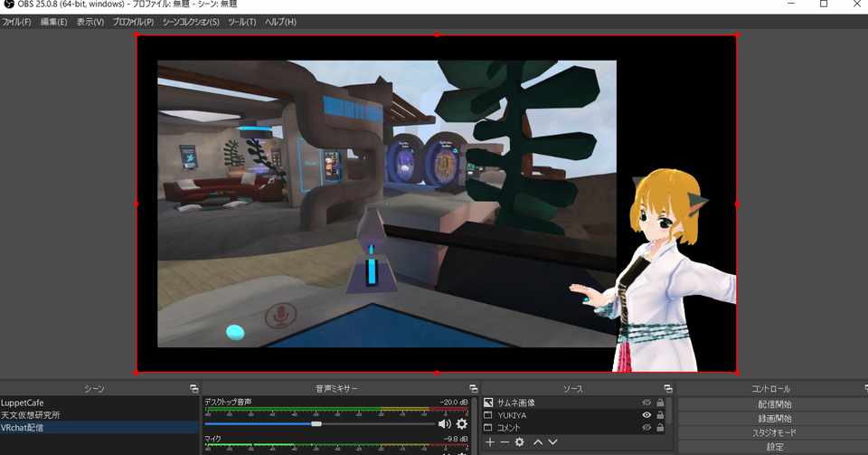868x455 pixels.
Task: Pop out the Sources dock
Action: click(x=668, y=389)
